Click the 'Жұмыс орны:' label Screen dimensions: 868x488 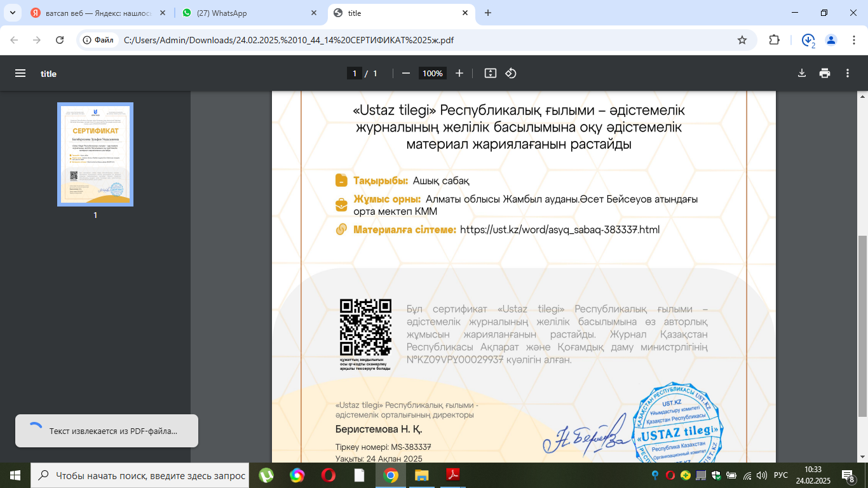pos(387,199)
